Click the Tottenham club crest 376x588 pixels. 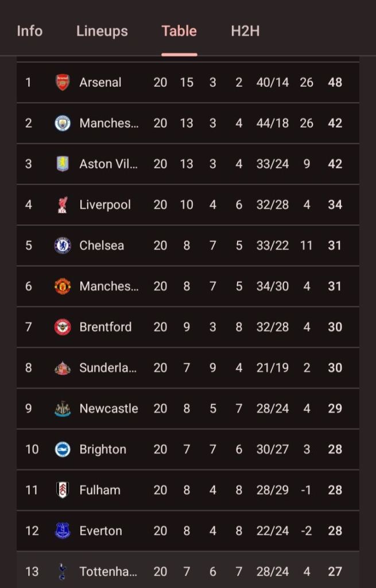tap(63, 571)
